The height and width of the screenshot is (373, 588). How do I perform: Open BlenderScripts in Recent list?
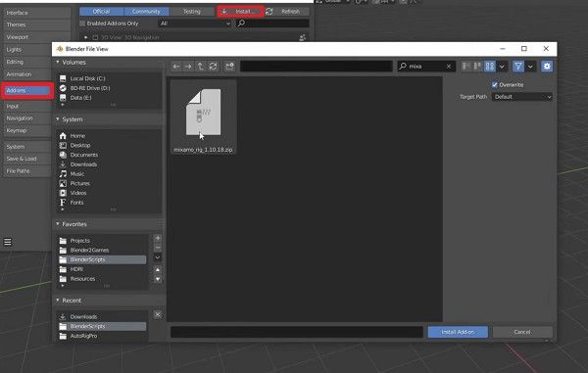coord(102,327)
